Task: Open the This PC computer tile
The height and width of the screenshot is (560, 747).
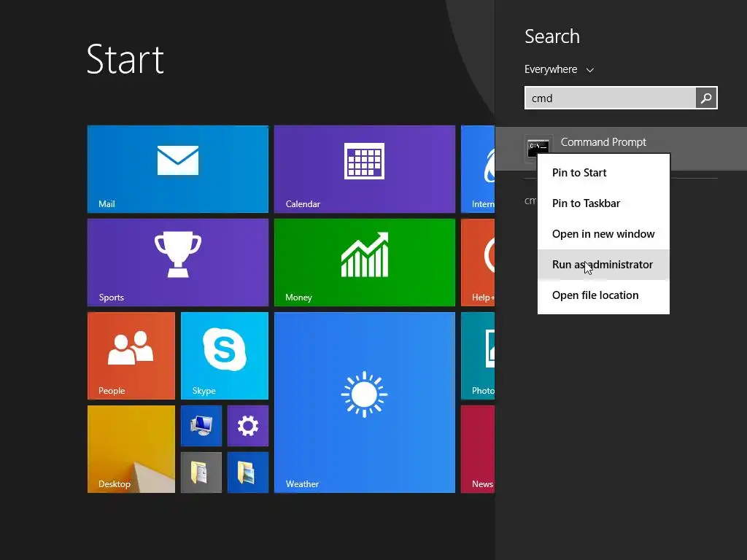Action: 201,426
